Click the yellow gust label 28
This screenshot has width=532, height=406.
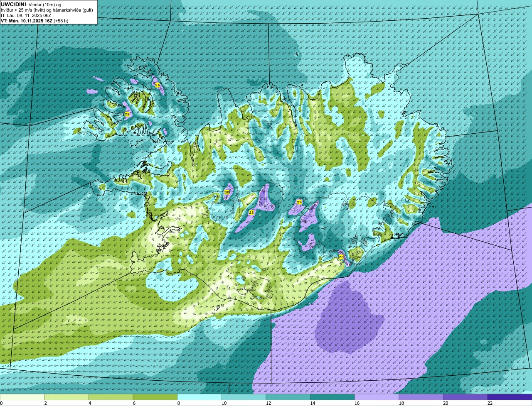point(127,114)
